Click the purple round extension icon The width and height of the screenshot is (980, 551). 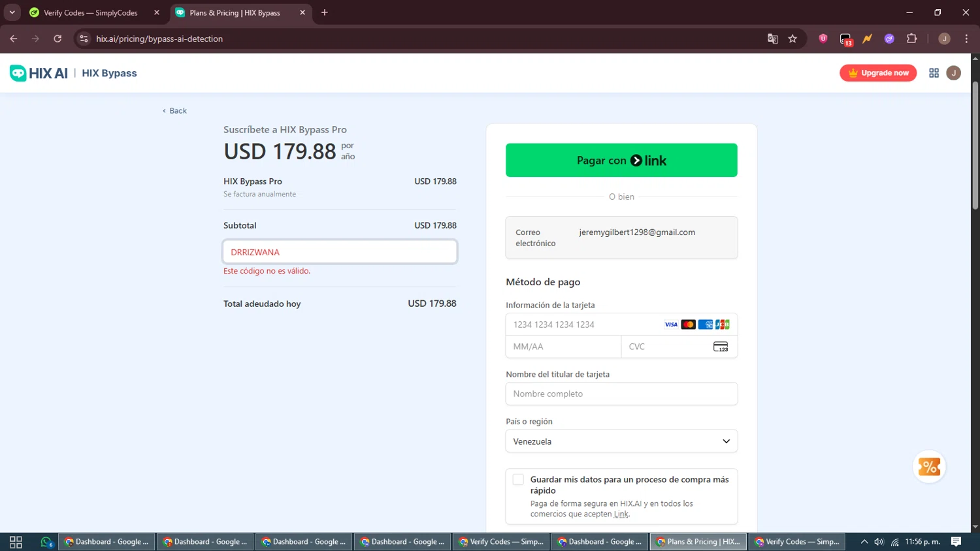click(x=889, y=39)
